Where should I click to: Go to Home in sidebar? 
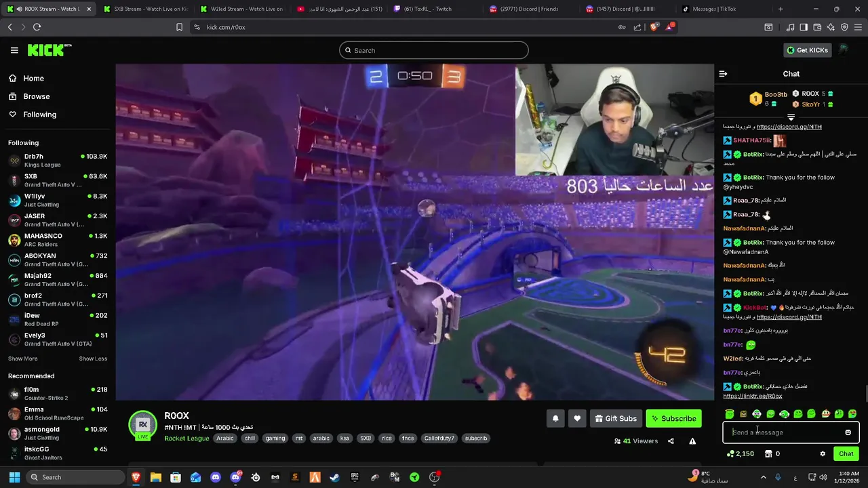tap(26, 78)
